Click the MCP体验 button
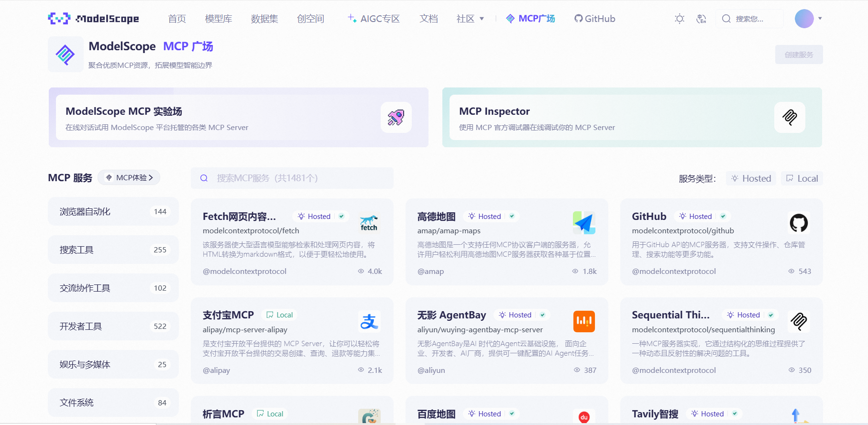Image resolution: width=868 pixels, height=425 pixels. (x=129, y=177)
